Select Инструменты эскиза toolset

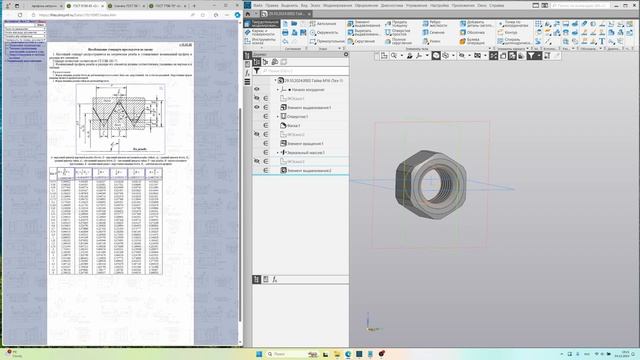click(x=261, y=41)
